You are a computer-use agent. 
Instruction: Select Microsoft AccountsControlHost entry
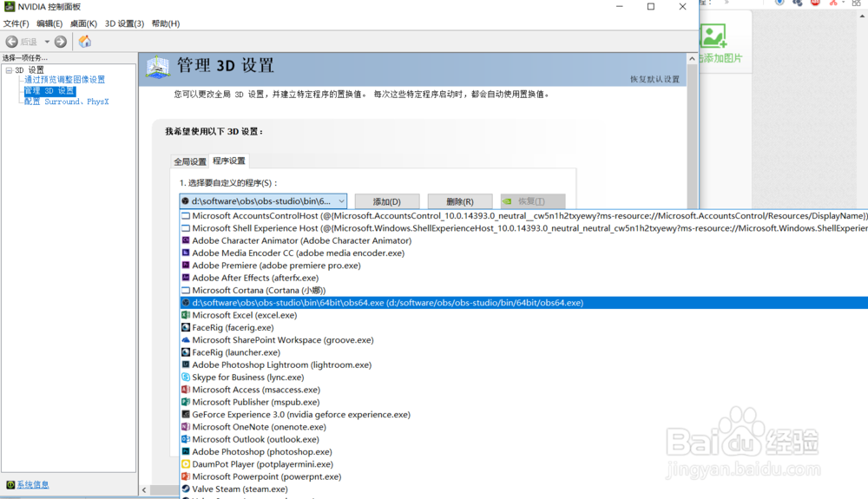coord(524,216)
